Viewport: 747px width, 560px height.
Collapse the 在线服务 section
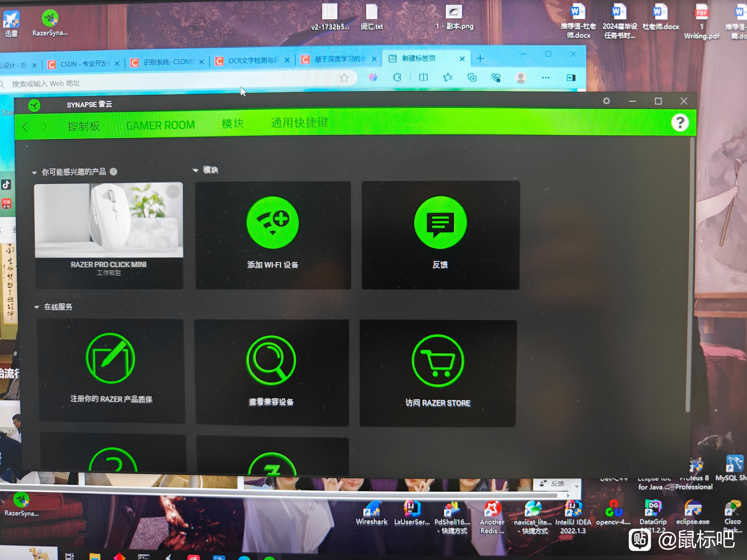click(x=36, y=307)
